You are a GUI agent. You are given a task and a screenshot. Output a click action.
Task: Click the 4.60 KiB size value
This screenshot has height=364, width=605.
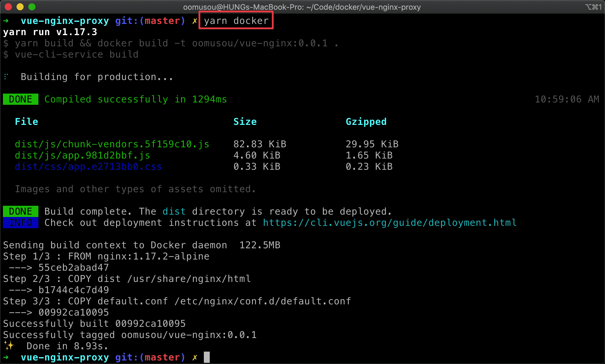click(257, 155)
